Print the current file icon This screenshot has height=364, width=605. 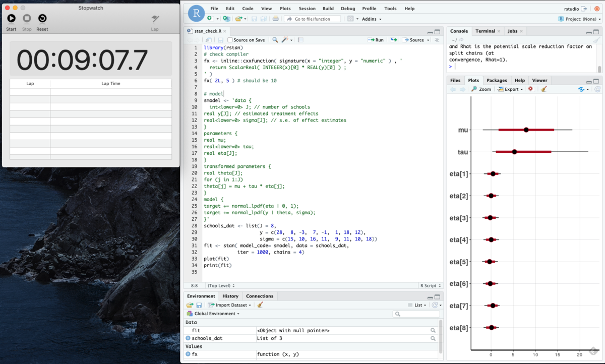click(275, 19)
